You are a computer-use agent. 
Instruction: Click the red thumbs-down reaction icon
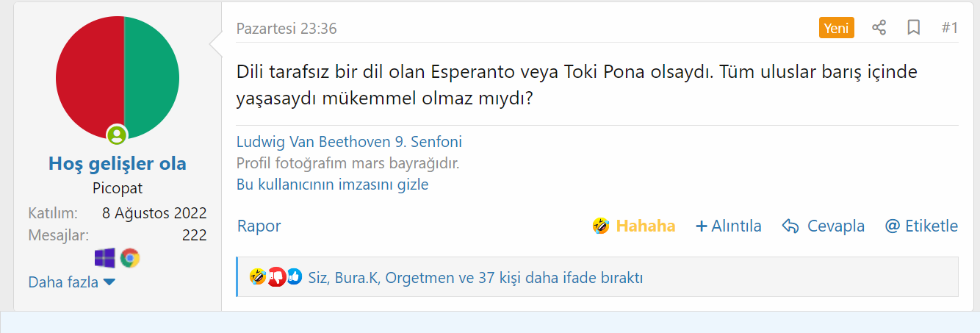[275, 277]
